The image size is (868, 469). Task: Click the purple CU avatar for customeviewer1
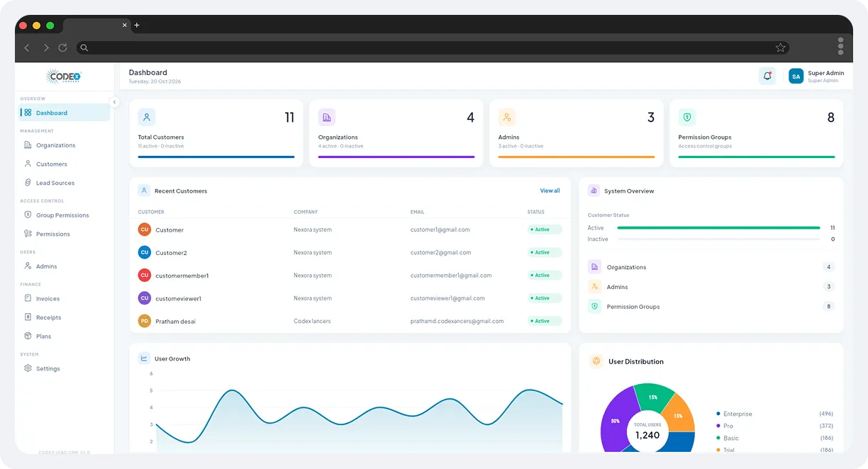tap(145, 298)
